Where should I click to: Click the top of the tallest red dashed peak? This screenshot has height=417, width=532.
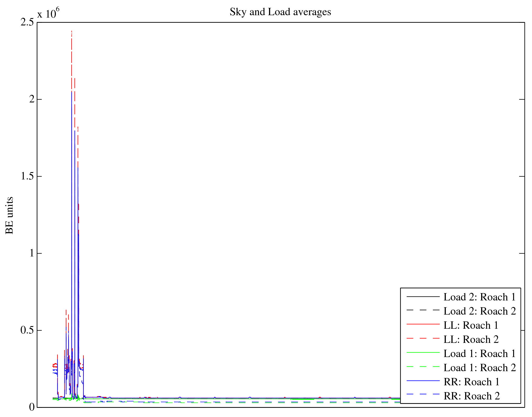(72, 31)
